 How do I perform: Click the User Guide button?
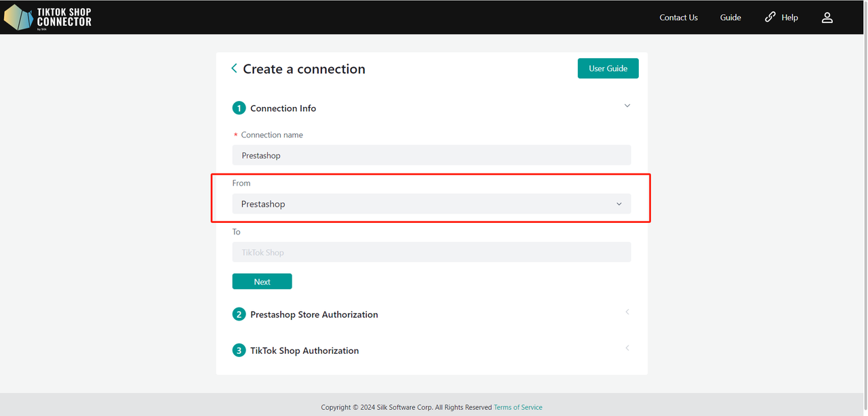608,68
